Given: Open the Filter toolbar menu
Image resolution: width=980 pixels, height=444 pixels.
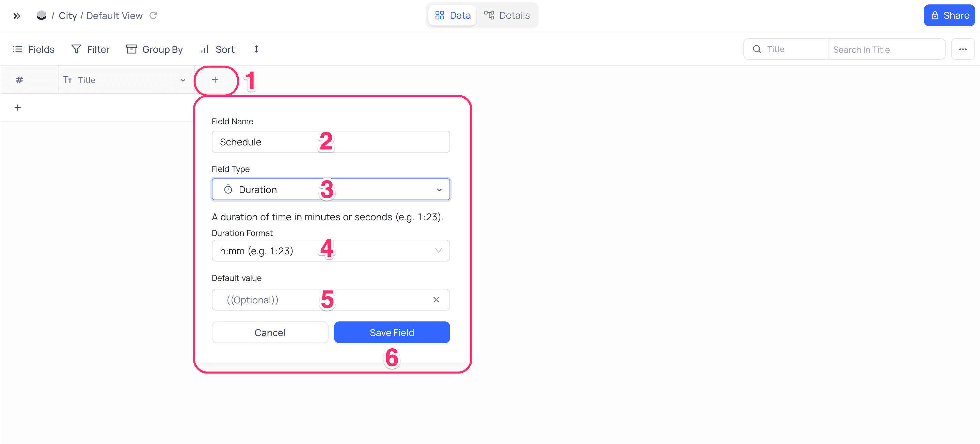Looking at the screenshot, I should (x=91, y=49).
